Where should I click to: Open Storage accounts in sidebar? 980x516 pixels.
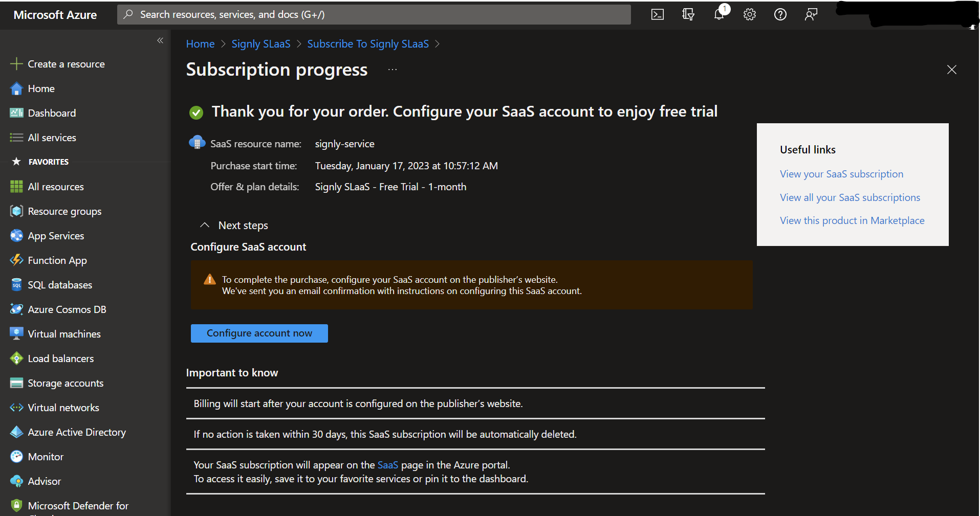click(66, 383)
